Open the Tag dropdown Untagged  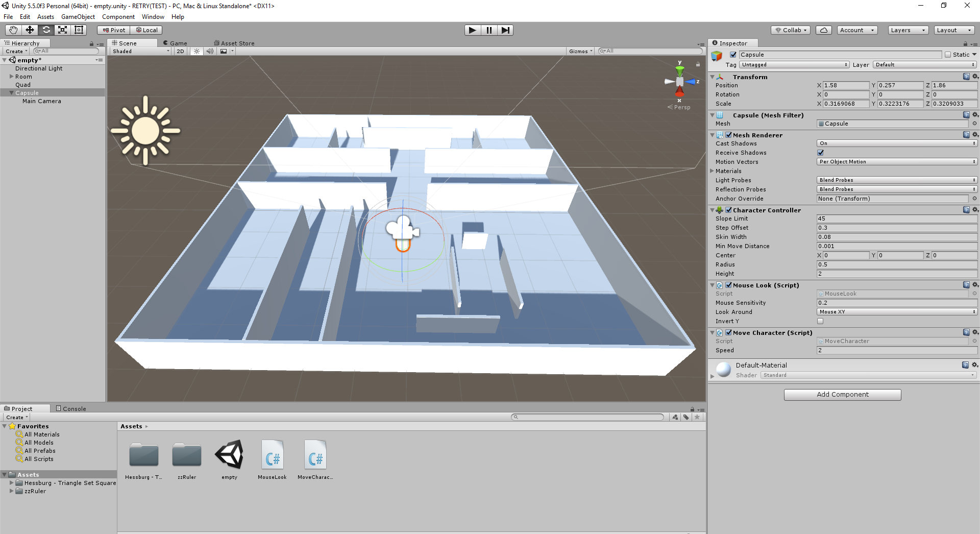tap(794, 65)
